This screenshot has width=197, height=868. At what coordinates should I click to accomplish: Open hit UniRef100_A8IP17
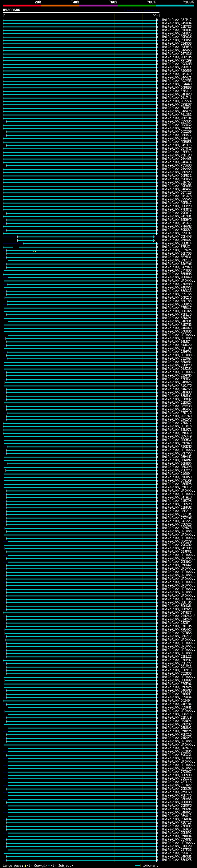176,20
